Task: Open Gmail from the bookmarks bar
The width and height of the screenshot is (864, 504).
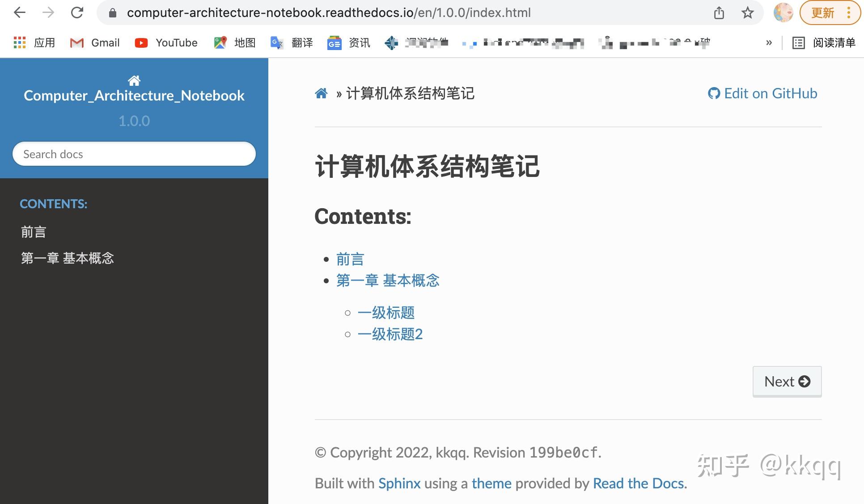Action: 94,42
